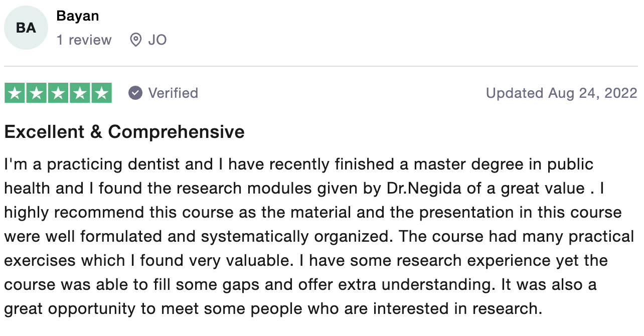644x336 pixels.
Task: Click the line mentioning extra understanding
Action: point(300,285)
